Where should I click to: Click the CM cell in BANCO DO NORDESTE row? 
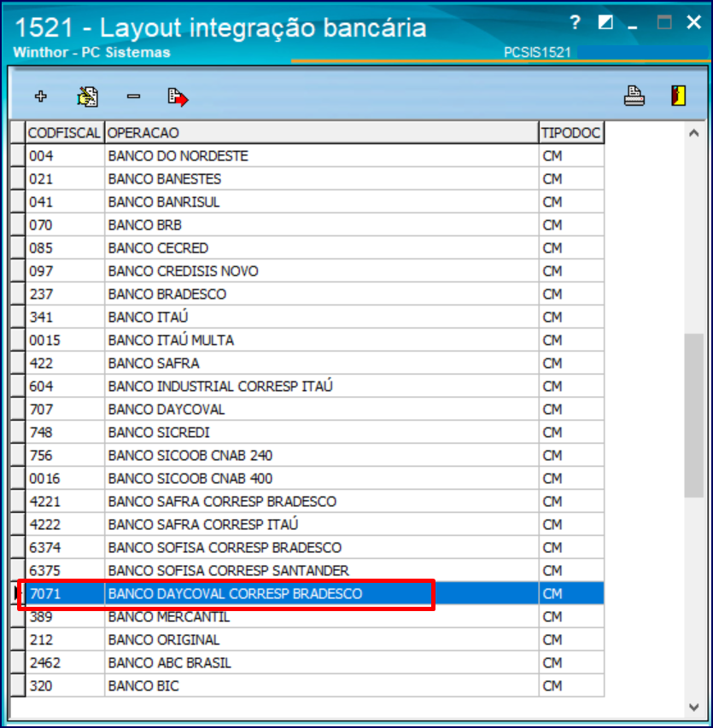click(x=571, y=155)
